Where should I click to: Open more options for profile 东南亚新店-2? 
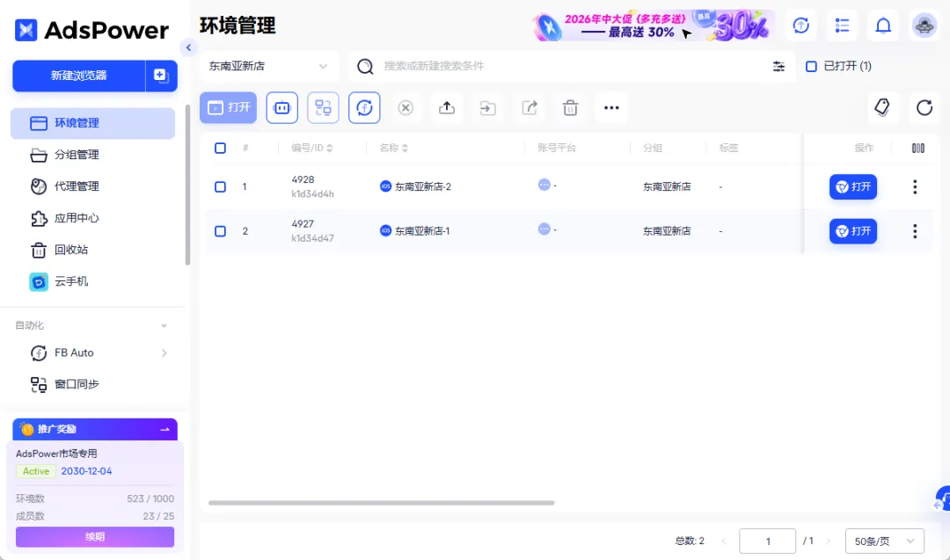coord(915,186)
